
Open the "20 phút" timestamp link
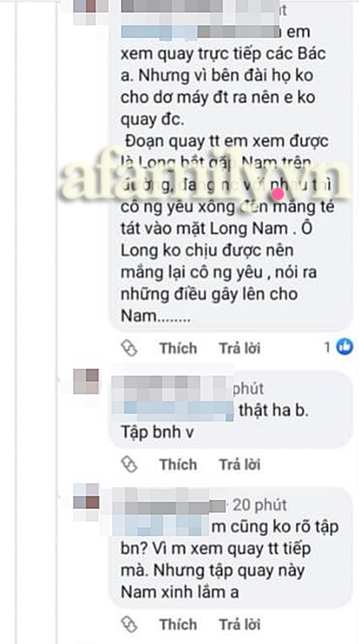click(x=260, y=505)
